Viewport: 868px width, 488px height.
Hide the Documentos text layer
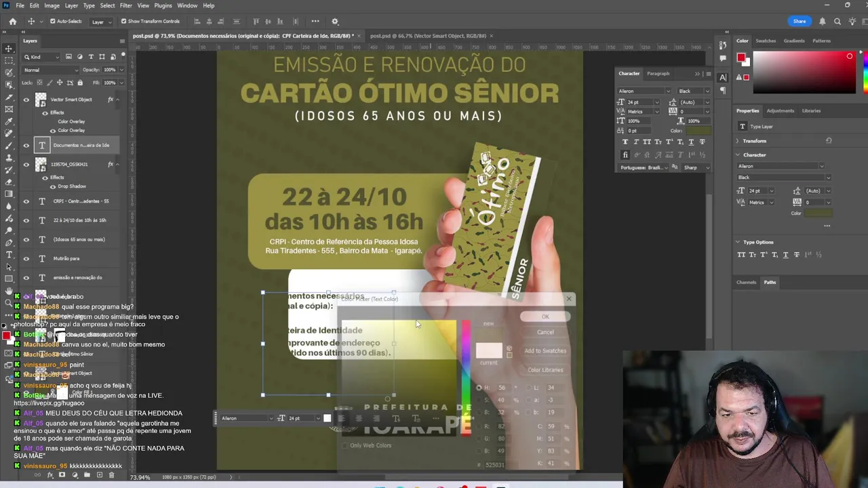point(26,145)
